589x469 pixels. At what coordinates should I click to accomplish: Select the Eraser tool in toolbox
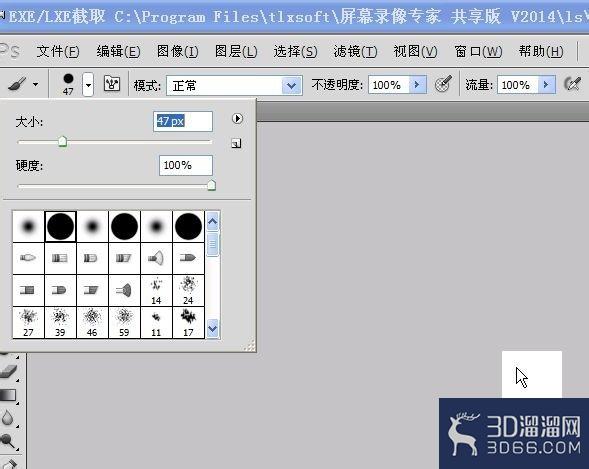(x=9, y=371)
